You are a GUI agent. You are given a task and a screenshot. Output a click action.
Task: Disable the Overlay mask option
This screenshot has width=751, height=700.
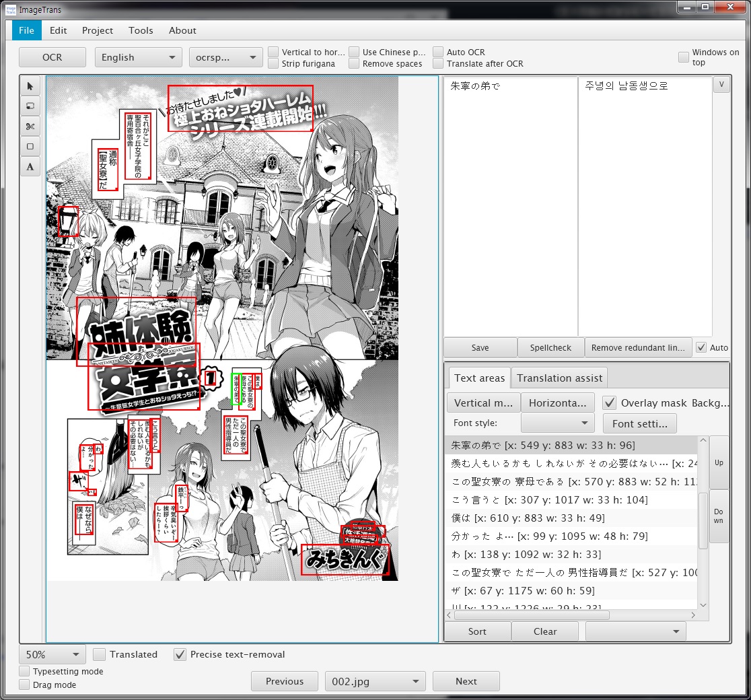[609, 403]
